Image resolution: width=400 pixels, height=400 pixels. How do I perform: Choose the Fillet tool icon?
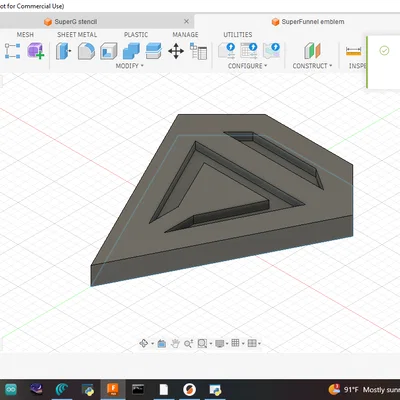point(86,51)
